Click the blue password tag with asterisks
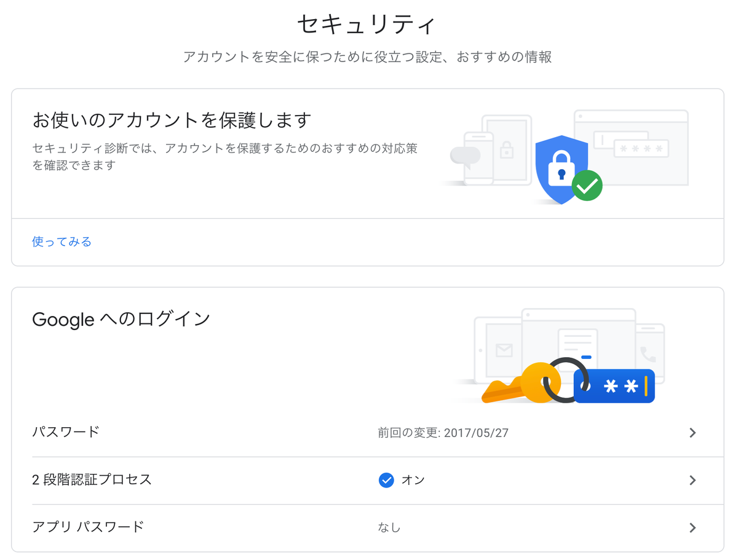 coord(614,386)
